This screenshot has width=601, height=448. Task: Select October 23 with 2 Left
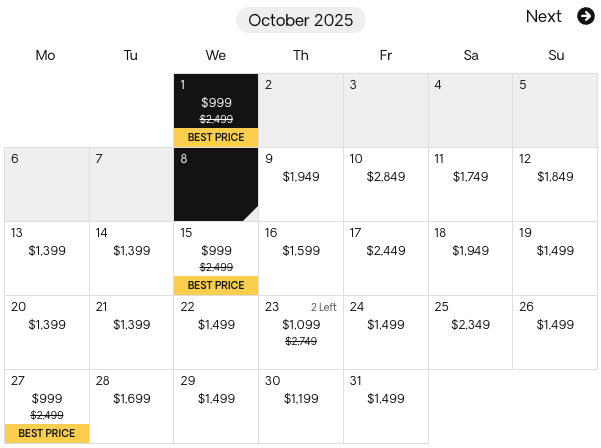pyautogui.click(x=301, y=332)
